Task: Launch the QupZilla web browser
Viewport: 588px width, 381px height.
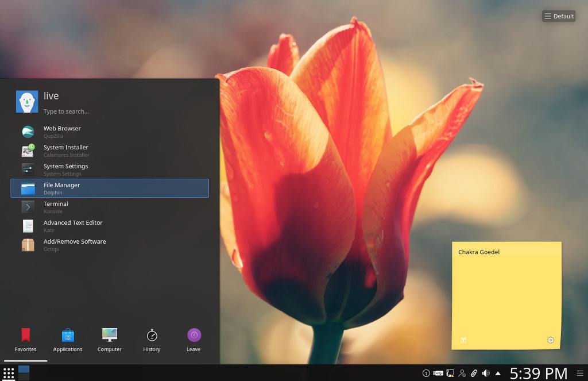Action: [62, 132]
